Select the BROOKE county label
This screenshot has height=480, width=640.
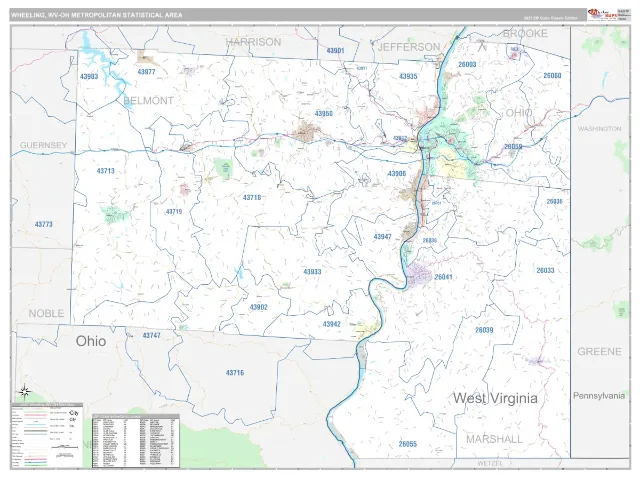(x=525, y=33)
